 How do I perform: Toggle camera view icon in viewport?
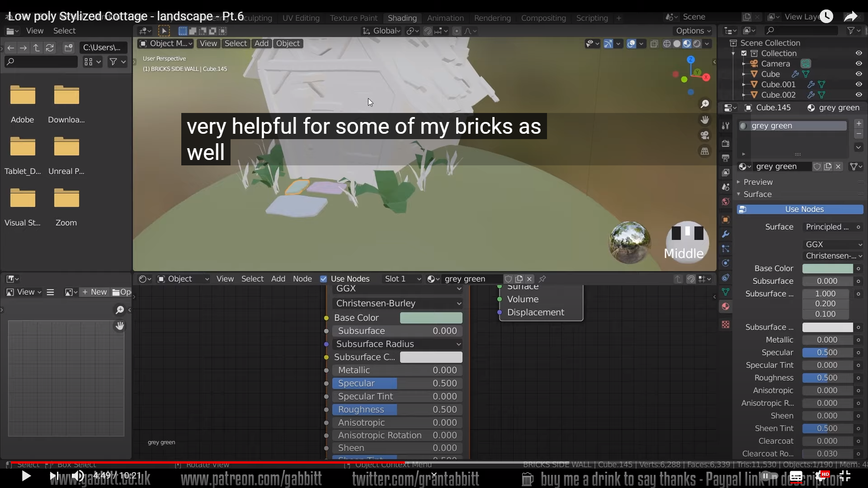click(704, 136)
